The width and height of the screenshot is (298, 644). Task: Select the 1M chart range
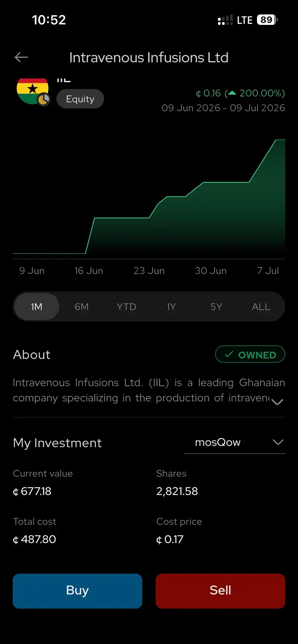pyautogui.click(x=37, y=307)
